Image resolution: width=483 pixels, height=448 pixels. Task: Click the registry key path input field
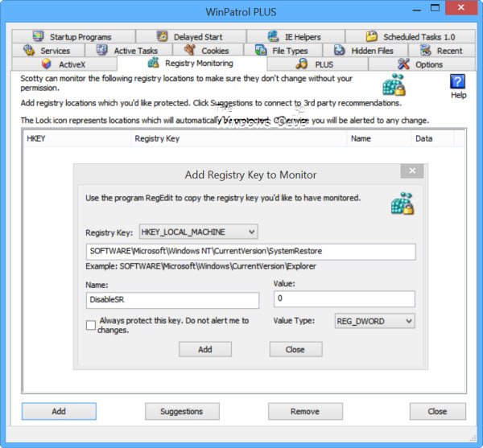(x=250, y=252)
